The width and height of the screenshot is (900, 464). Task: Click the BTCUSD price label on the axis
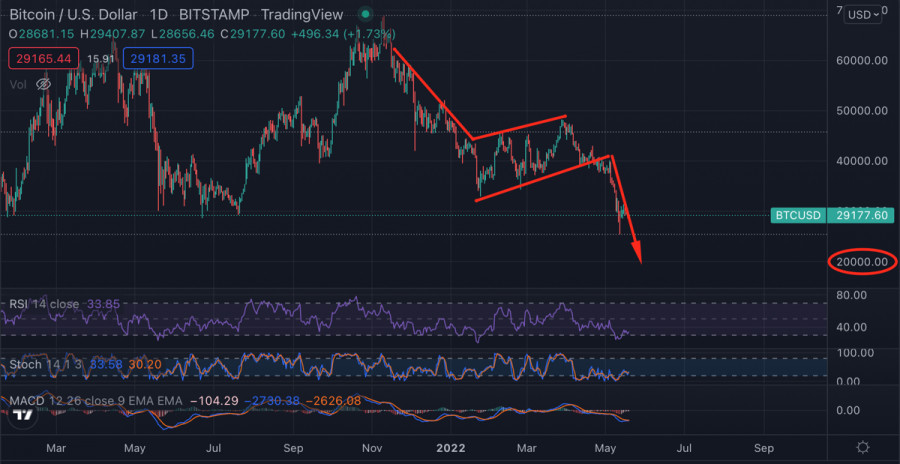(798, 215)
